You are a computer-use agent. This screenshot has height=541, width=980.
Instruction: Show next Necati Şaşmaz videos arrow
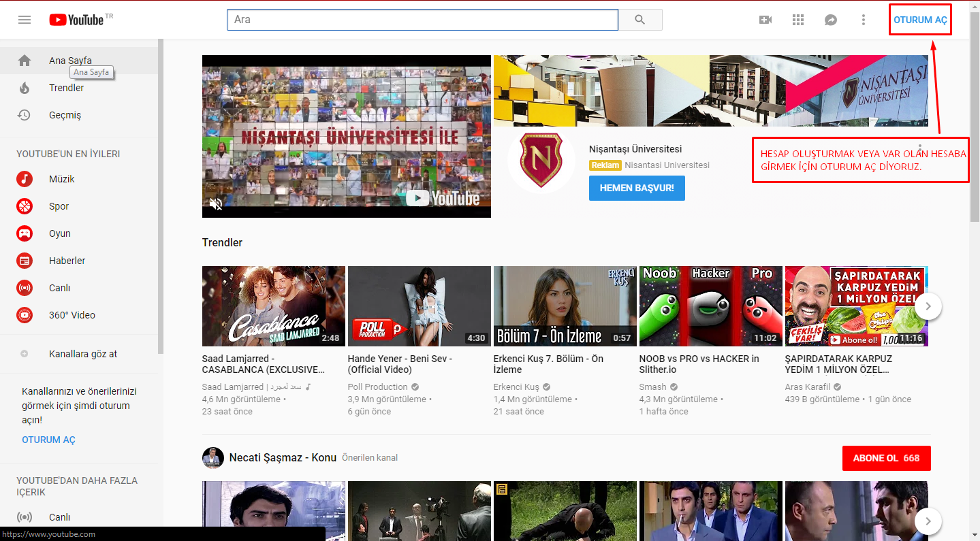point(928,522)
